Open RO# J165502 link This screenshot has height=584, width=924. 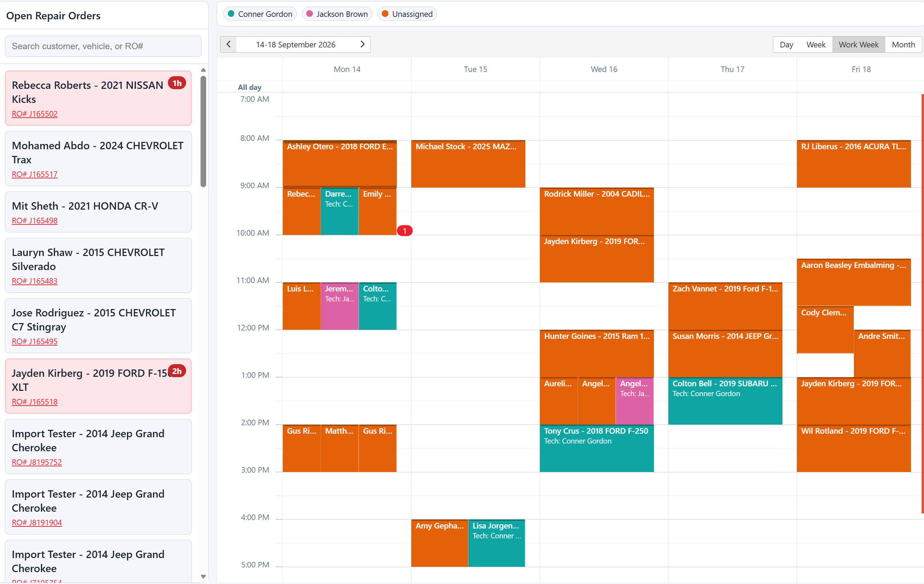pyautogui.click(x=34, y=114)
